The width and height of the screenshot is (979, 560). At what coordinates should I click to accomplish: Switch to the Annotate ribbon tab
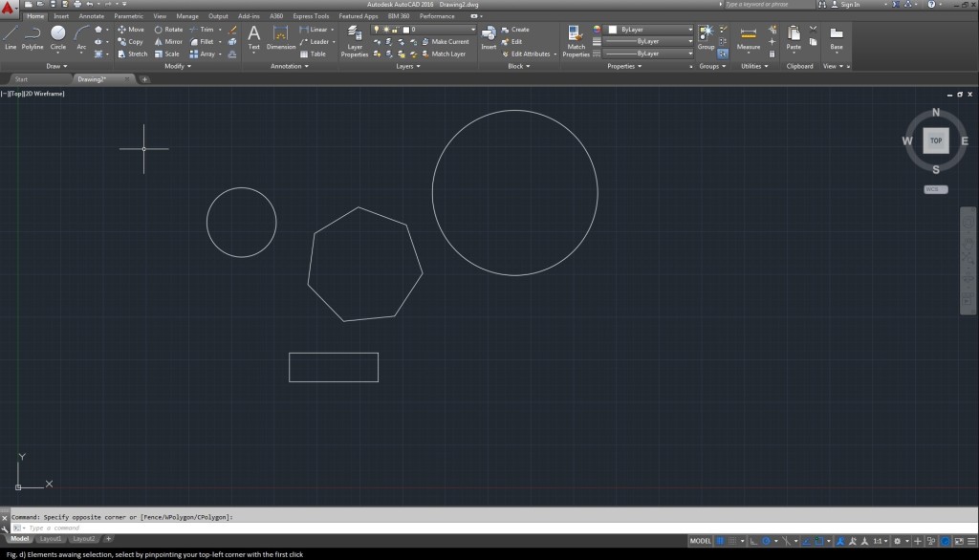[x=91, y=15]
